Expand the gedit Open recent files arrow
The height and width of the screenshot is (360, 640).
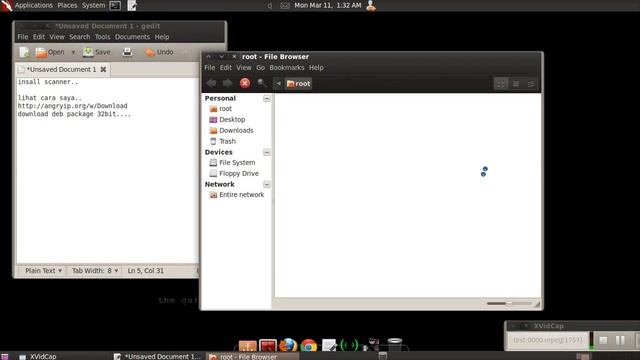tap(73, 52)
